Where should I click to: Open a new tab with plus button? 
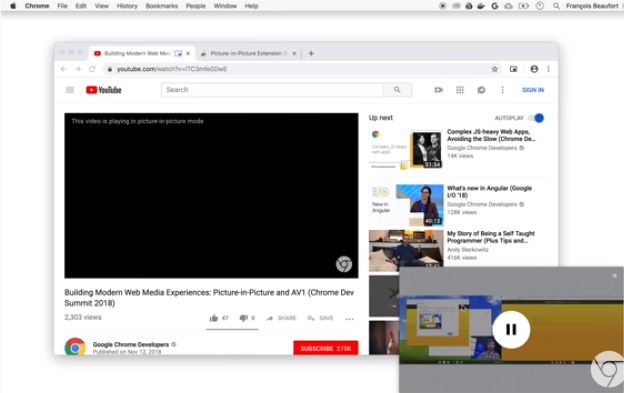point(311,53)
